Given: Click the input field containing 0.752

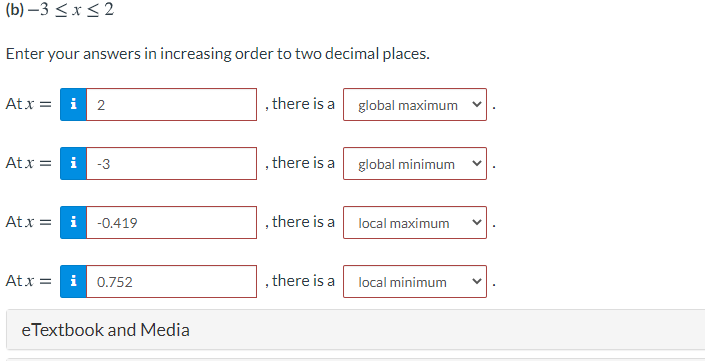Looking at the screenshot, I should (x=171, y=281).
